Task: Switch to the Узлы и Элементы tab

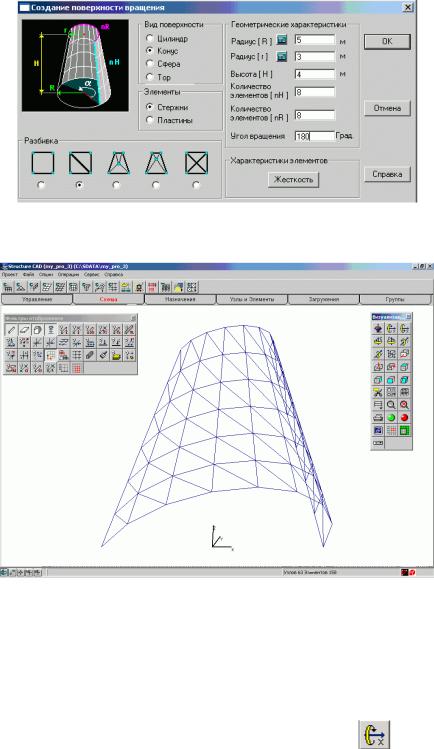Action: coord(252,299)
